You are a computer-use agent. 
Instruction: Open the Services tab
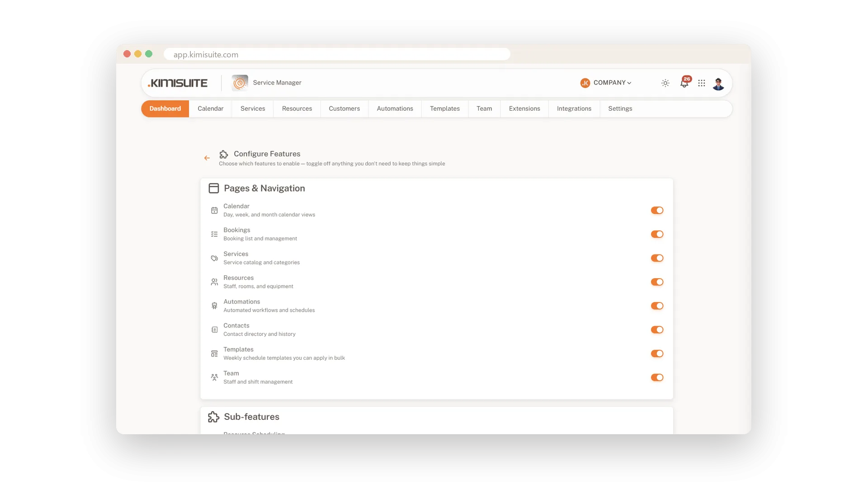click(253, 109)
